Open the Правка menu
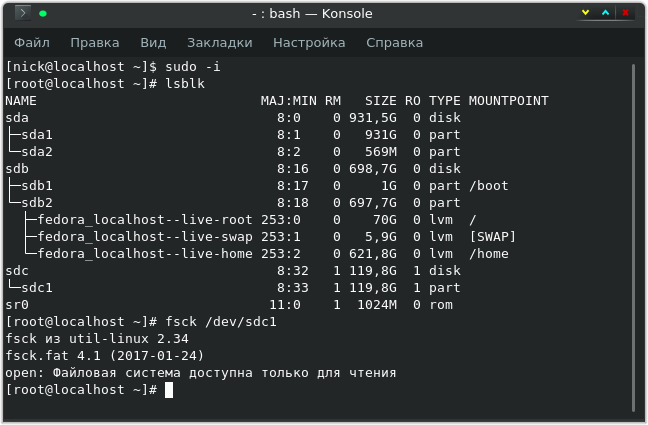The width and height of the screenshot is (648, 425). [95, 43]
